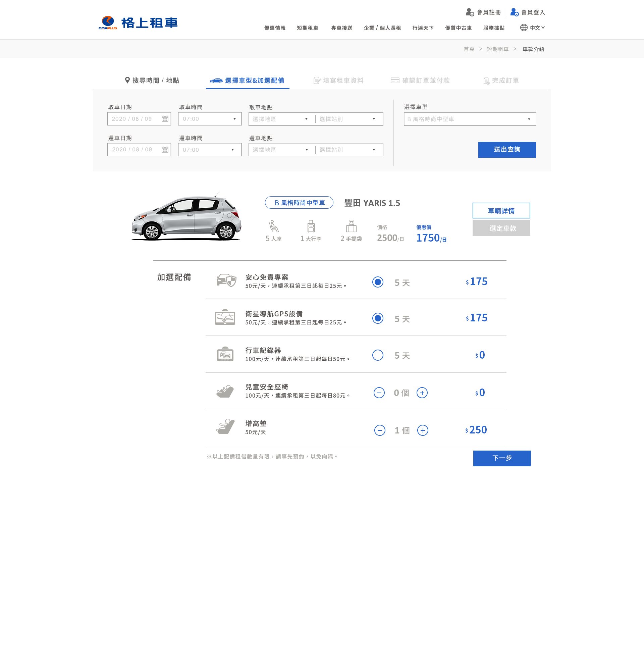Open 取車時間 07:00 dropdown
Screen dimensions: 644x671
[210, 119]
